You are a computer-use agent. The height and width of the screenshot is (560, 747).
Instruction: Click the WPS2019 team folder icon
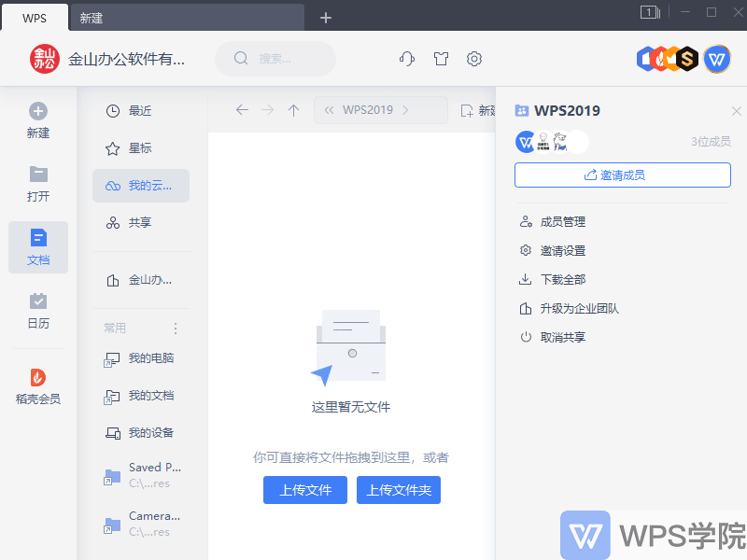pos(522,111)
